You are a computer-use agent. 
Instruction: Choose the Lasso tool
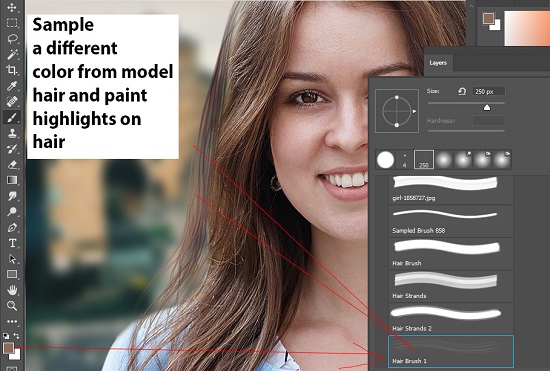pos(12,39)
